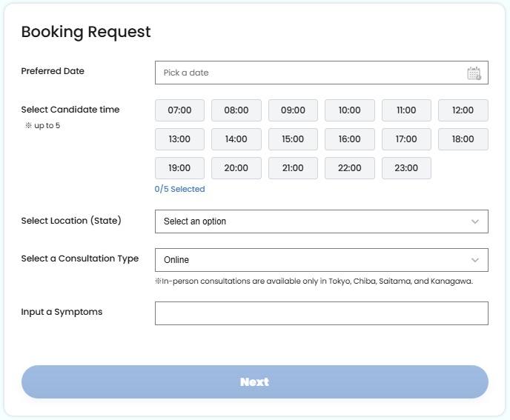Click the Select a Consultation Type label
This screenshot has height=420, width=510.
80,259
